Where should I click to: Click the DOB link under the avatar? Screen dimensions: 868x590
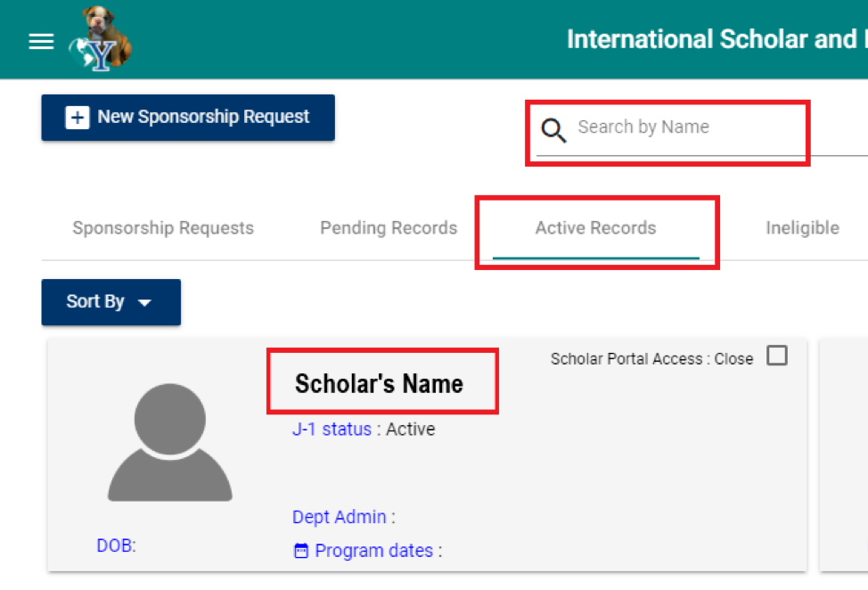coord(116,545)
